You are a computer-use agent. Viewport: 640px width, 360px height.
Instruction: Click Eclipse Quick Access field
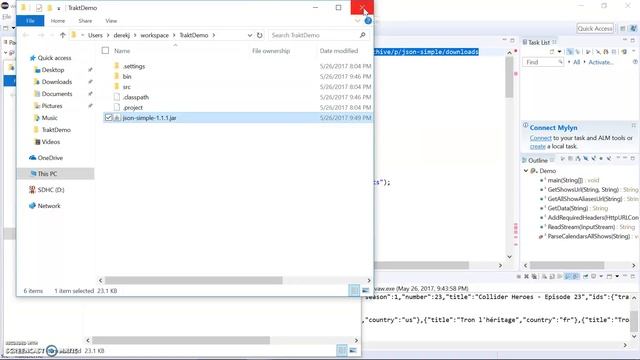pos(595,28)
